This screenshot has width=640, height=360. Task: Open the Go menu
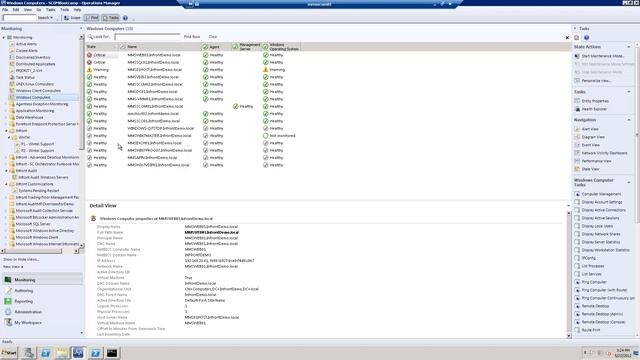(x=39, y=9)
